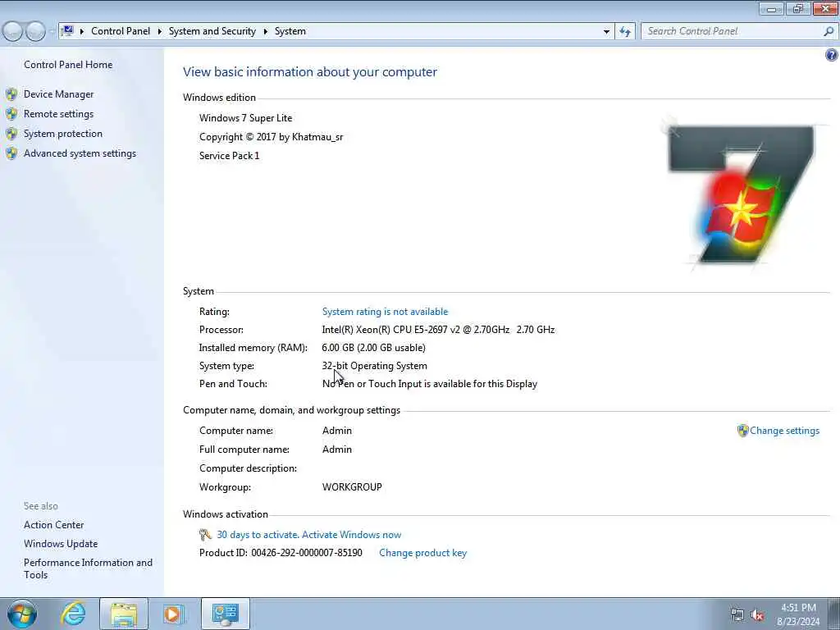The height and width of the screenshot is (630, 840).
Task: Open Remote settings link
Action: 58,114
